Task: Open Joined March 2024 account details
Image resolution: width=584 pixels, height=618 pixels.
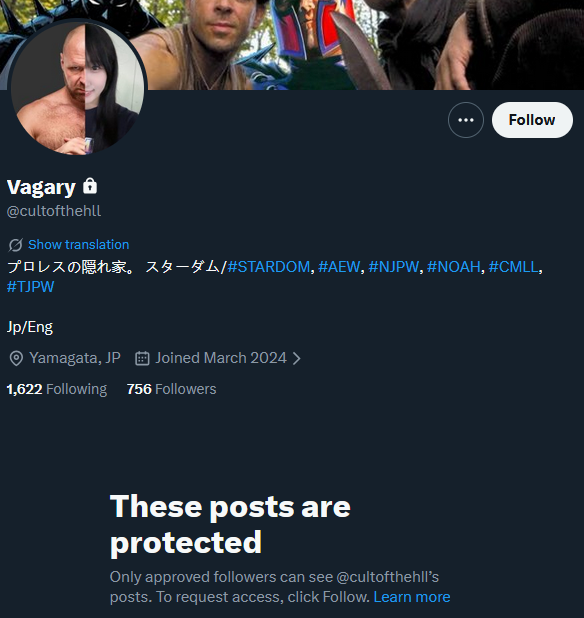Action: [x=221, y=358]
